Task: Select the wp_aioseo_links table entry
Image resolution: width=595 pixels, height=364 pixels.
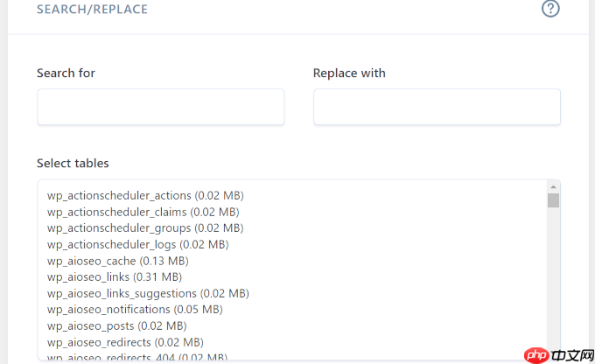Action: 115,277
